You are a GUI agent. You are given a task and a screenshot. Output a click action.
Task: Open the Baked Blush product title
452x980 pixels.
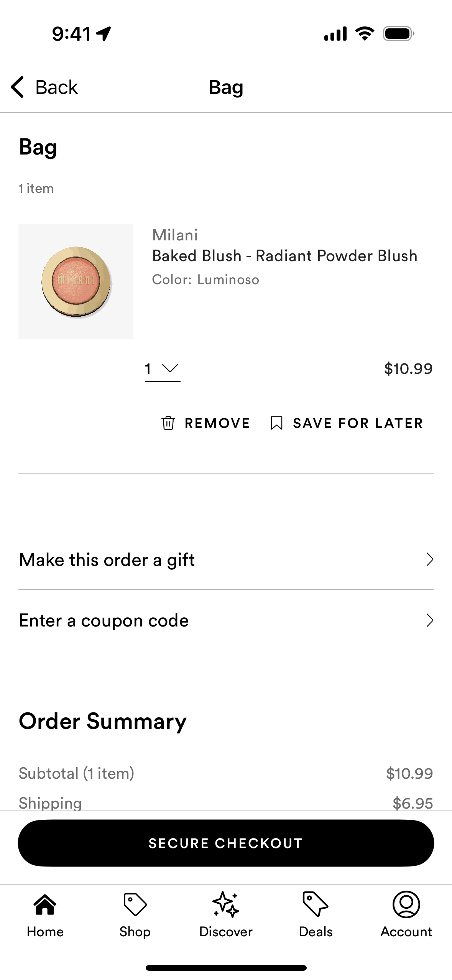tap(284, 256)
